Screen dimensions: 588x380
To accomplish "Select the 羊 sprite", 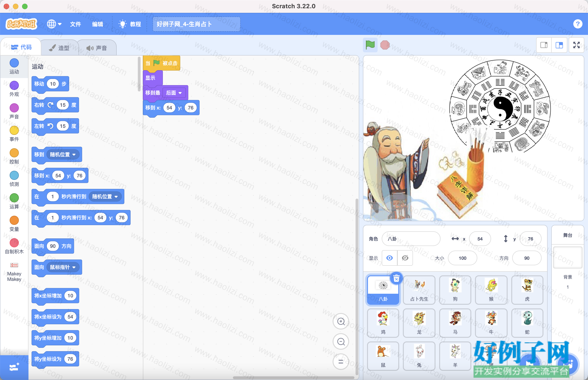I will (x=455, y=356).
